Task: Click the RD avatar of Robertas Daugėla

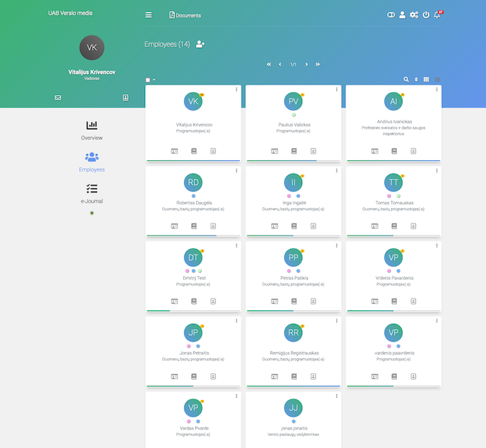Action: (x=194, y=182)
